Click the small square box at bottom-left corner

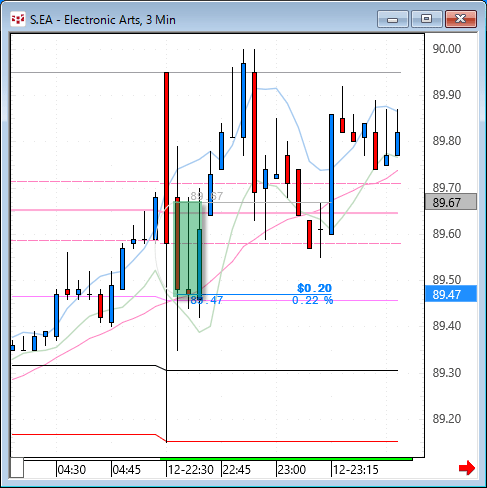17,468
